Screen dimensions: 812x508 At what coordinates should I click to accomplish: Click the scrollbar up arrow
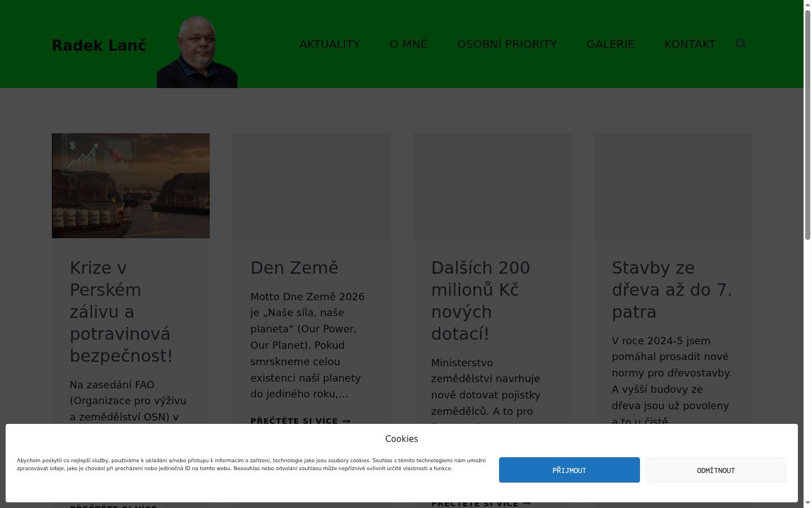807,4
